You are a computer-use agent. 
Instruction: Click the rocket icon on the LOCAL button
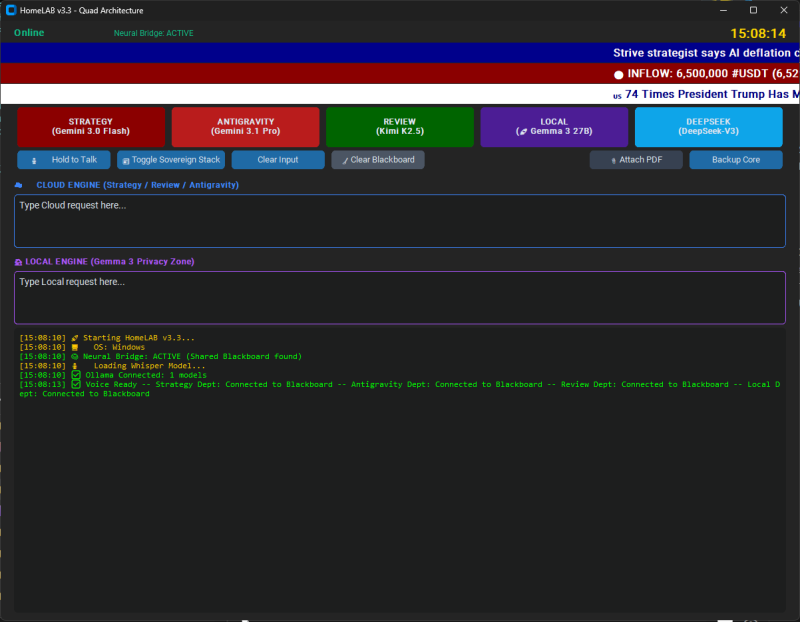[522, 132]
